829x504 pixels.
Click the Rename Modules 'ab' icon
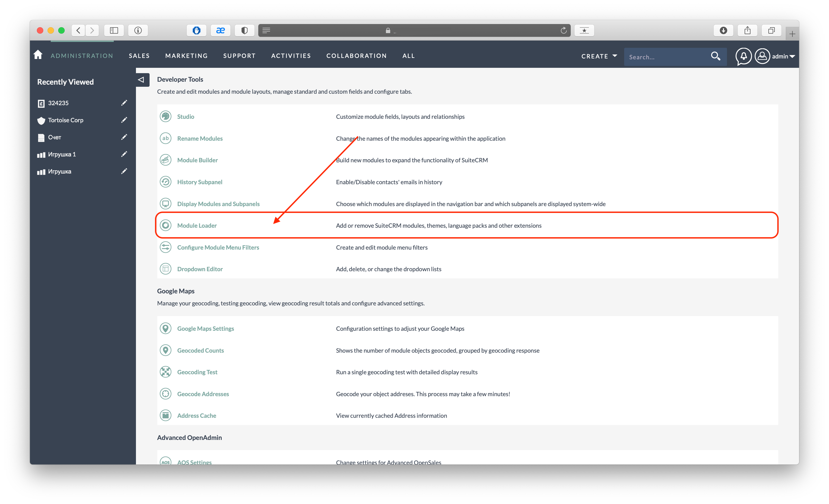tap(166, 138)
